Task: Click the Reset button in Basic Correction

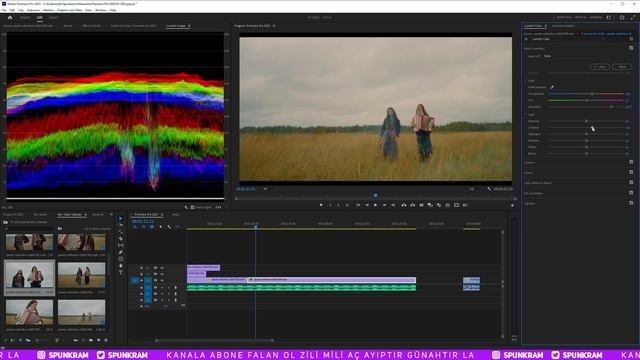Action: click(622, 66)
